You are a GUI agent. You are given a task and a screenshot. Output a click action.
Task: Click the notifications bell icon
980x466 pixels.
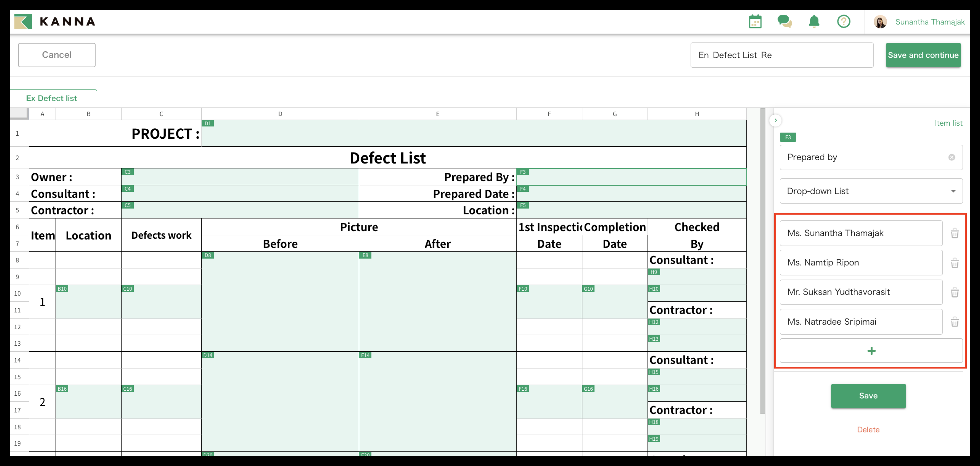(814, 21)
